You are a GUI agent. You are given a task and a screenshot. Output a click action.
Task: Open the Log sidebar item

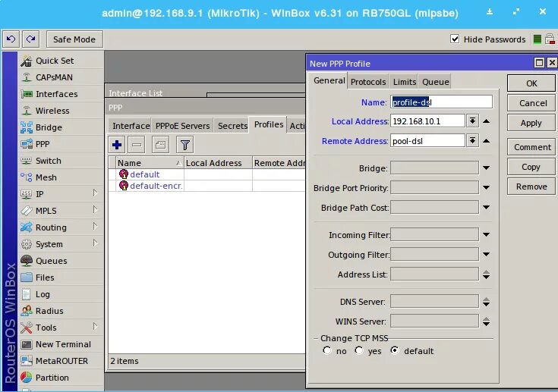tap(61, 294)
